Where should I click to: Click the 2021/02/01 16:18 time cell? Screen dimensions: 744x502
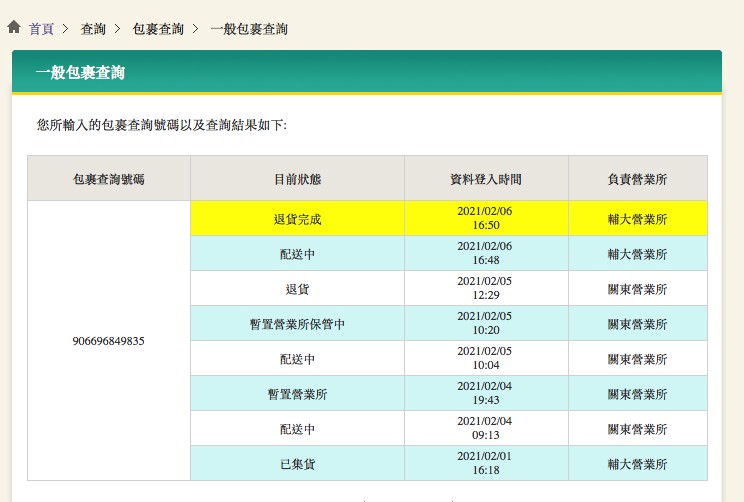(486, 464)
